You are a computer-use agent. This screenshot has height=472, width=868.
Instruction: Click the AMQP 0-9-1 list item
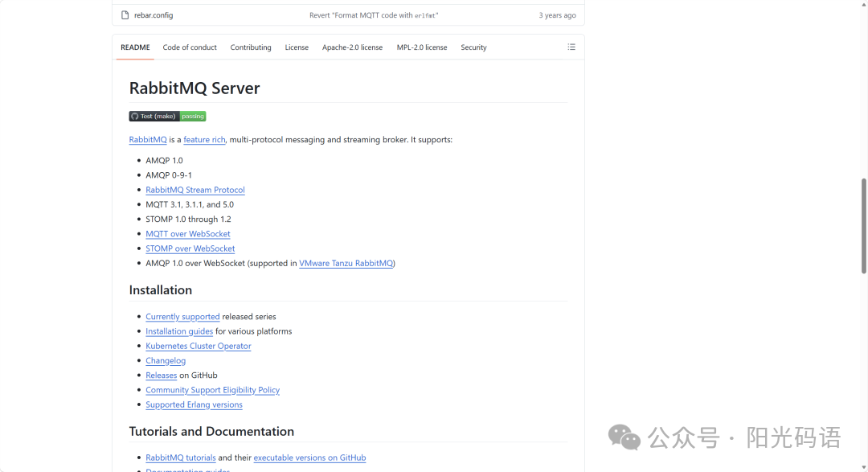(x=169, y=174)
